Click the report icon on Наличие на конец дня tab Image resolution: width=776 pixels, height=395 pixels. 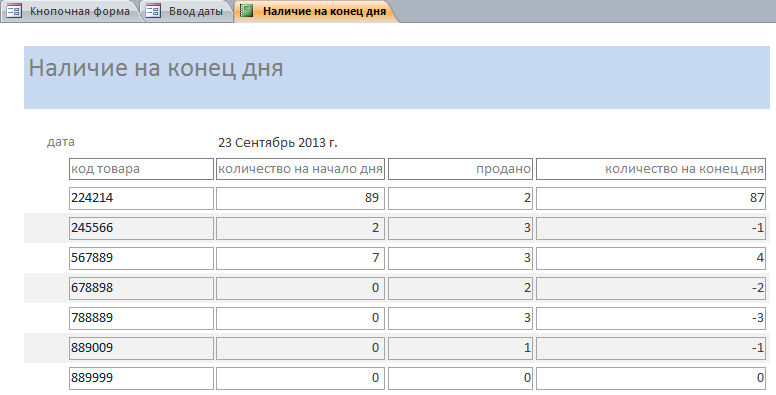tap(246, 10)
